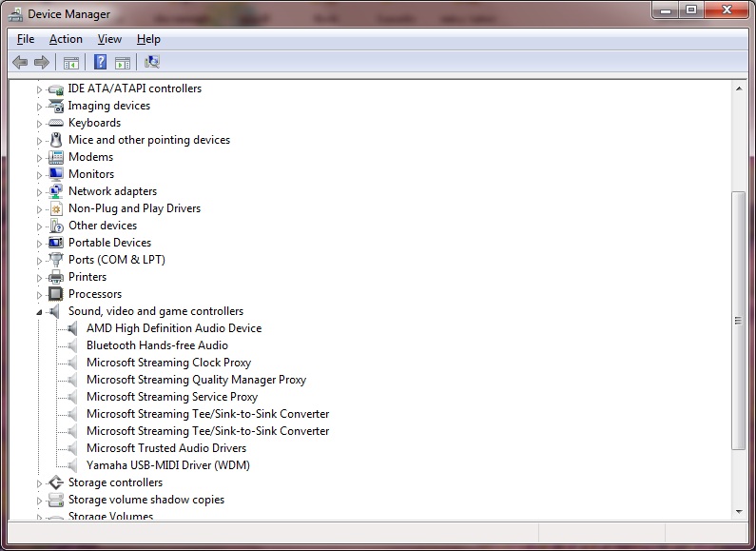
Task: Select Storage volume shadow copies label
Action: pos(146,500)
